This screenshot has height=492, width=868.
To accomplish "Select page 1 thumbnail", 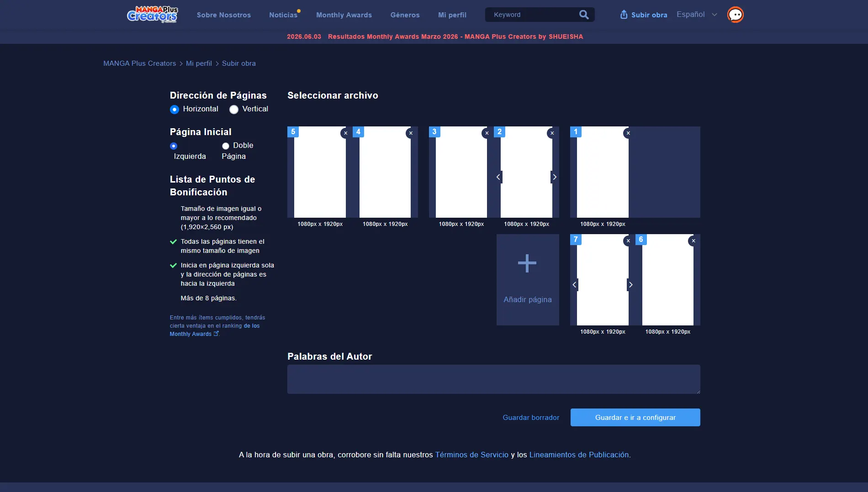I will coord(603,172).
